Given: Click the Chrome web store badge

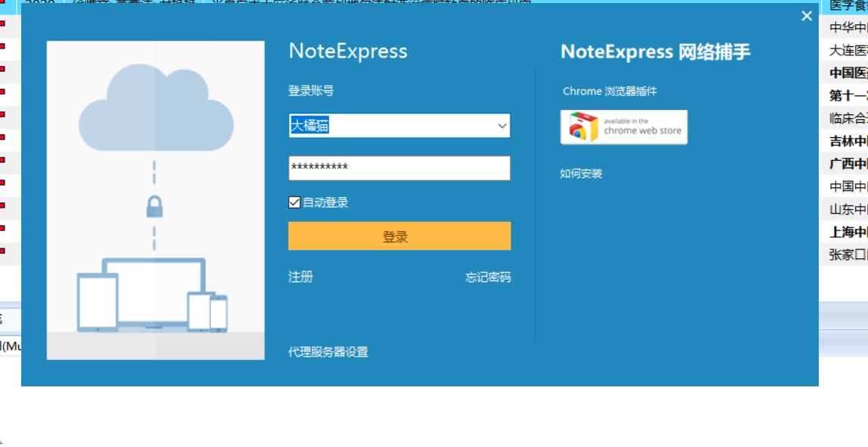Looking at the screenshot, I should (x=624, y=127).
